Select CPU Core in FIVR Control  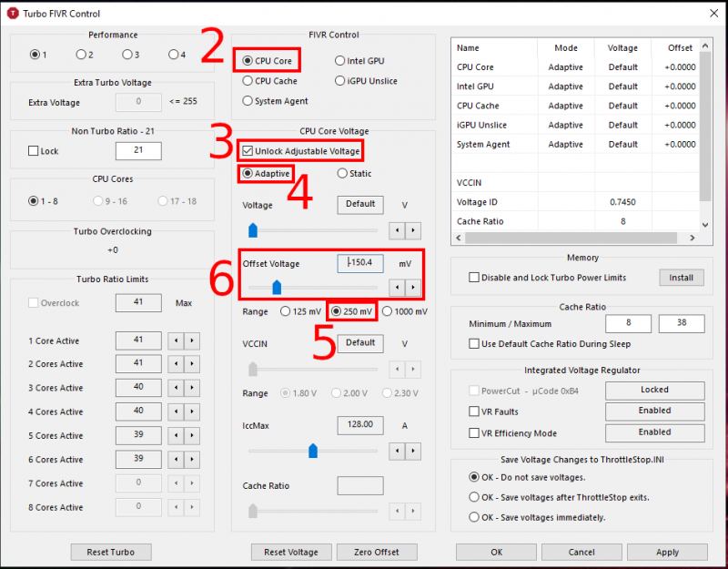(267, 61)
